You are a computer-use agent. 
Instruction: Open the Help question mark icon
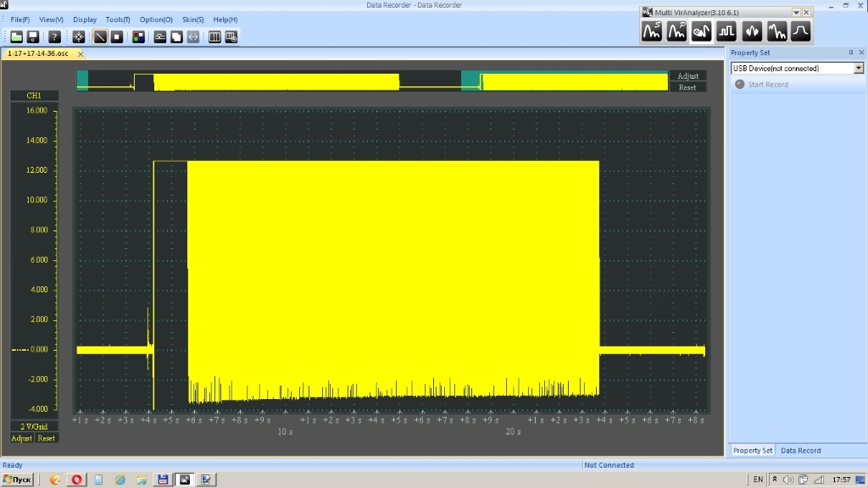click(54, 37)
